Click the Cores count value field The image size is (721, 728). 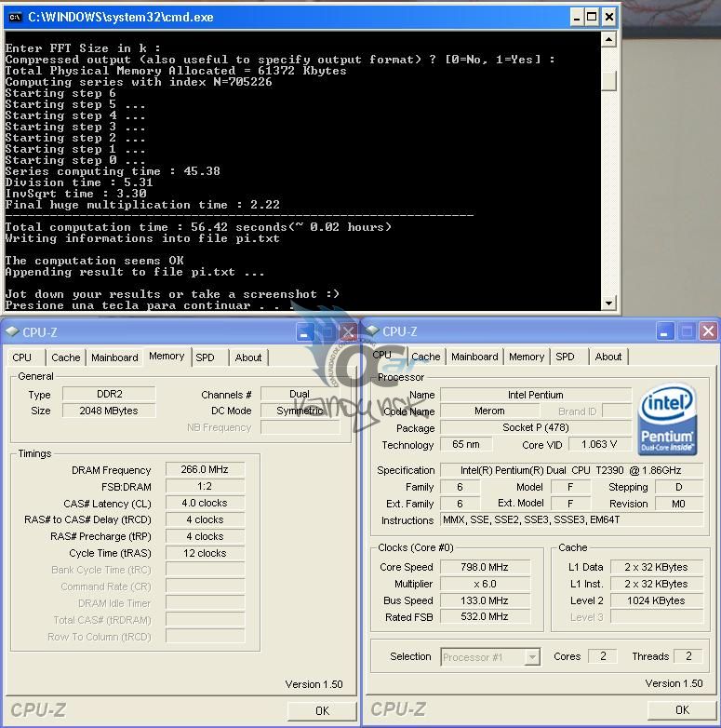pyautogui.click(x=602, y=656)
